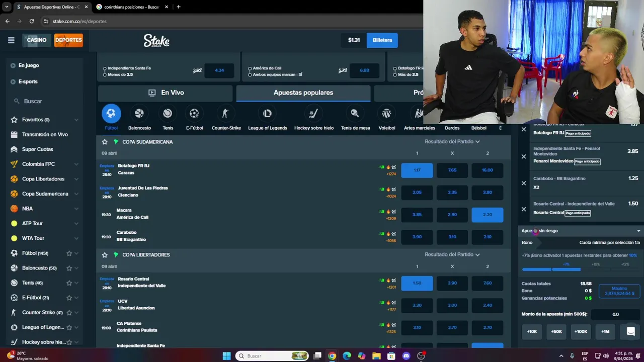Screen dimensions: 644x362
Task: Expand the ATP Tour sidebar section
Action: click(x=76, y=223)
